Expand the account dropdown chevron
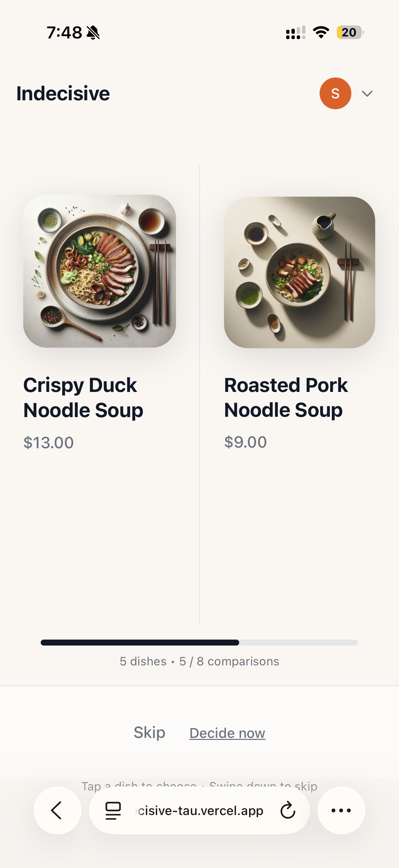 point(367,93)
